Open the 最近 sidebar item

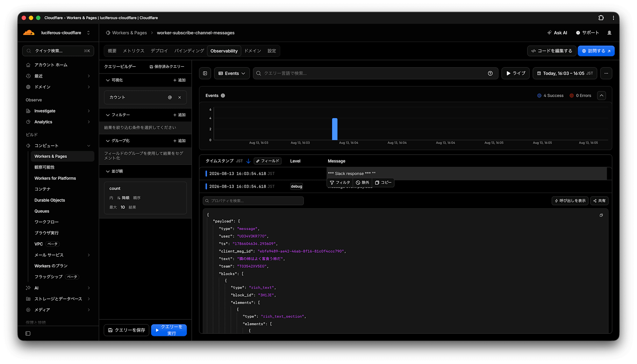[58, 76]
